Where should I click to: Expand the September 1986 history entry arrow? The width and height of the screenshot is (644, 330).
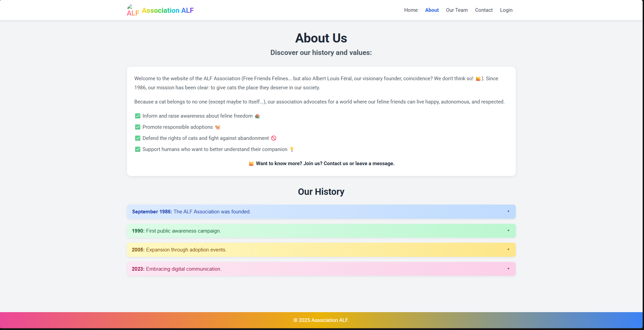pyautogui.click(x=508, y=212)
